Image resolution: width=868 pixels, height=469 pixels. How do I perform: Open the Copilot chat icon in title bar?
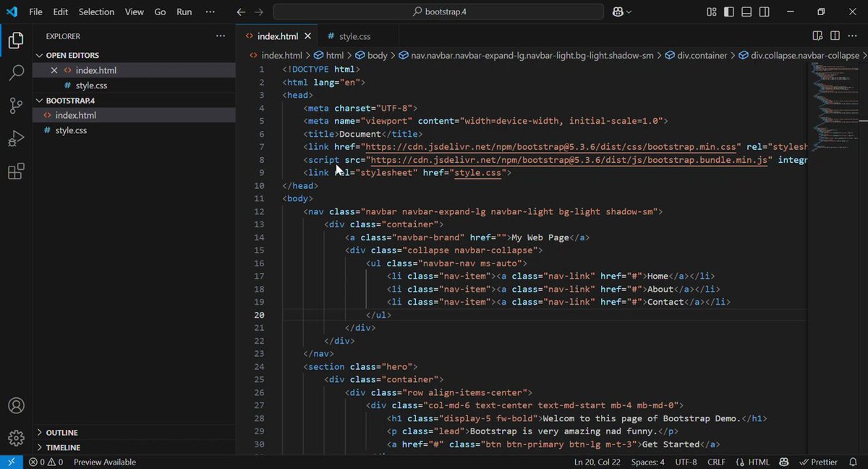[x=617, y=12]
